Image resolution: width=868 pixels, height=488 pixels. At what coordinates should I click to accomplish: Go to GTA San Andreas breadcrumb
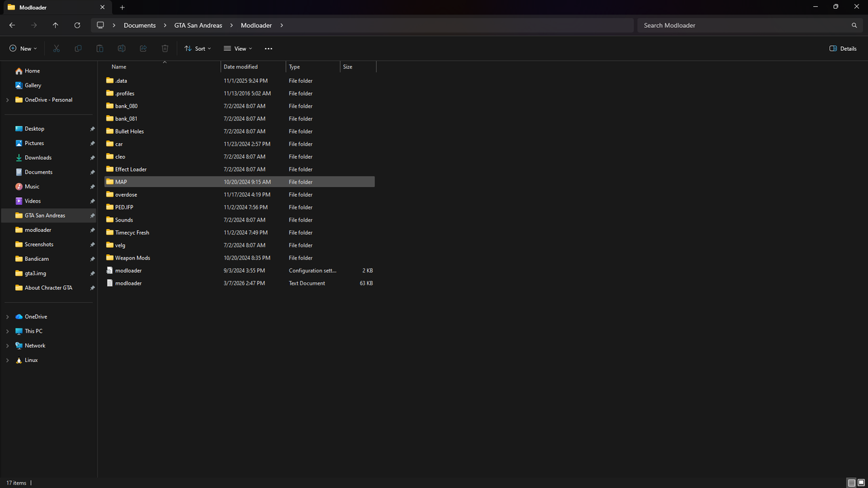pyautogui.click(x=198, y=25)
